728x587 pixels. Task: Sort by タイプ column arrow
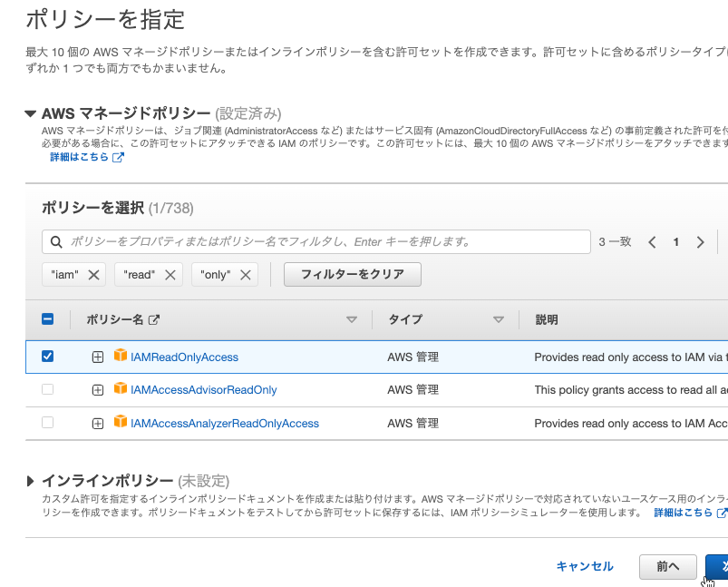click(499, 319)
